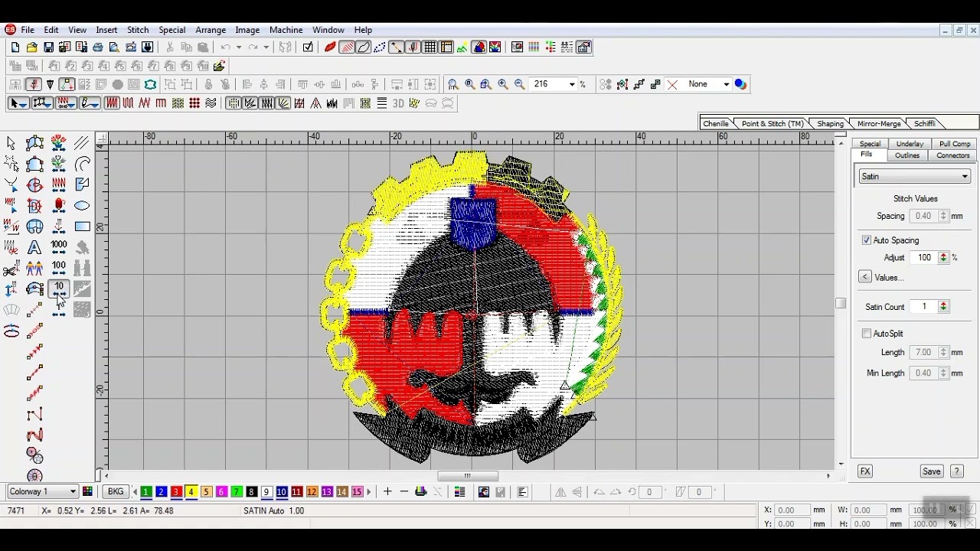Open the Pull Comp tab
Viewport: 980px width, 551px height.
[955, 144]
